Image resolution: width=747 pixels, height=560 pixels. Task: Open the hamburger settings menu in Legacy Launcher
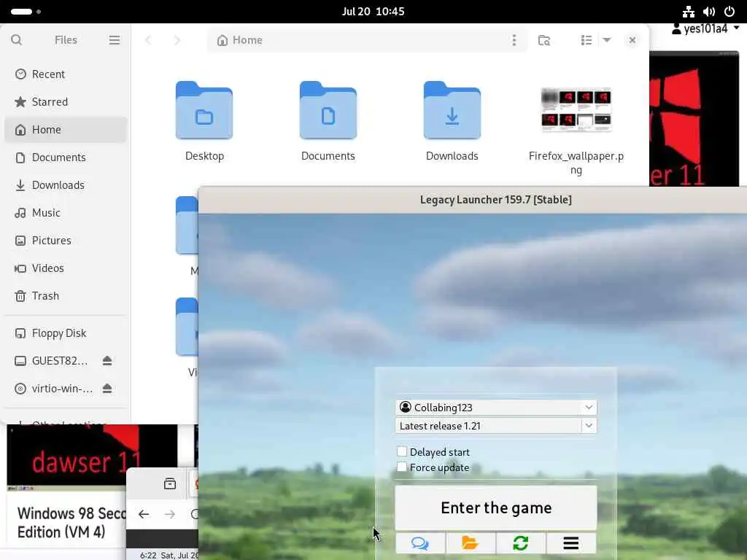click(x=570, y=542)
